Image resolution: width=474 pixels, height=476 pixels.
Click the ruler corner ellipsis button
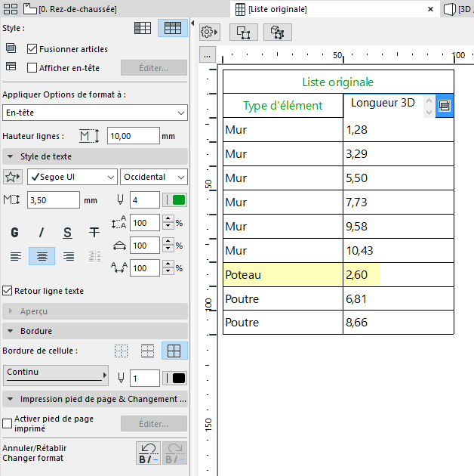(x=208, y=55)
